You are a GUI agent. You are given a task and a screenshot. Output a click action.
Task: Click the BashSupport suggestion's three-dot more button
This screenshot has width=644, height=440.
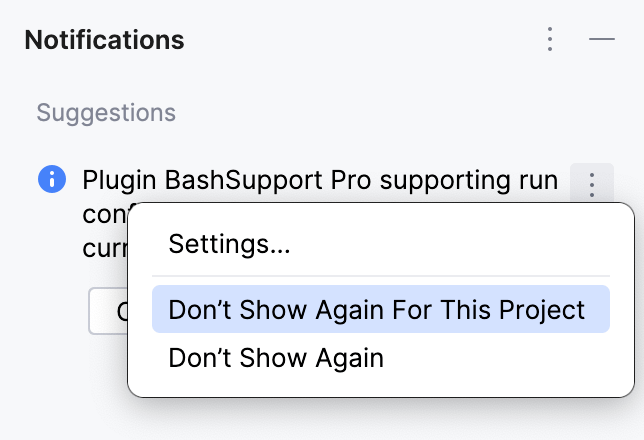(591, 184)
